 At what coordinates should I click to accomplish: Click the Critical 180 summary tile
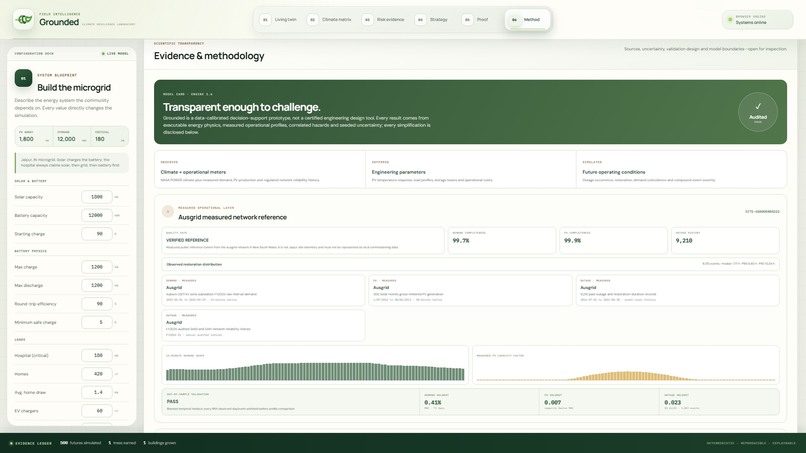[x=109, y=136]
